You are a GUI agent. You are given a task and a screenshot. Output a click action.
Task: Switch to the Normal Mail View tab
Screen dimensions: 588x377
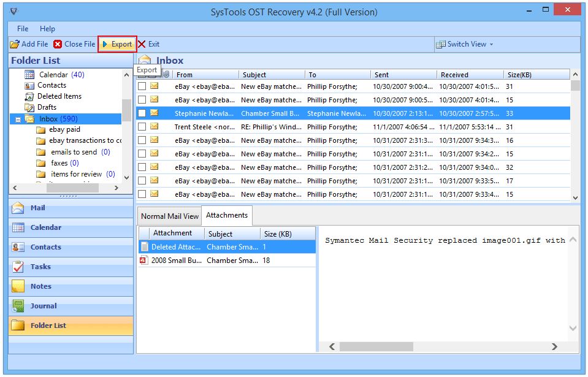pos(169,216)
